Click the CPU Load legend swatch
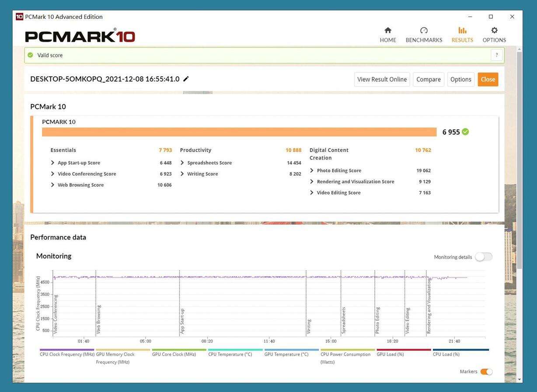Image resolution: width=537 pixels, height=392 pixels. click(x=460, y=350)
